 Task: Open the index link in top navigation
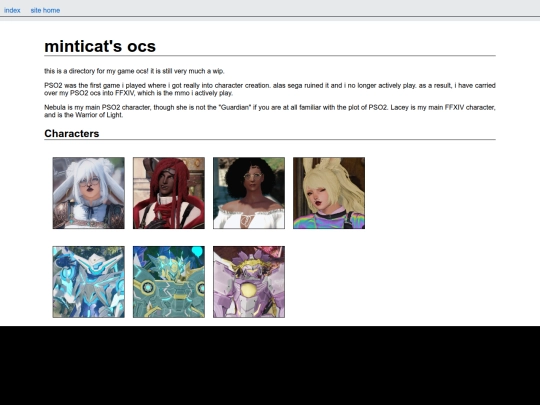click(x=12, y=10)
